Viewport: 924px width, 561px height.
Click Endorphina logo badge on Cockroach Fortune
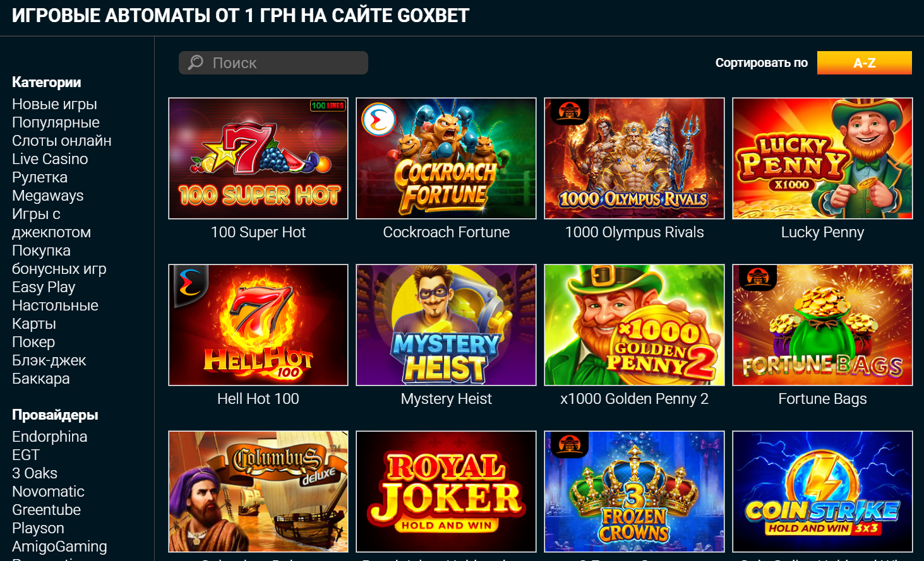point(379,119)
